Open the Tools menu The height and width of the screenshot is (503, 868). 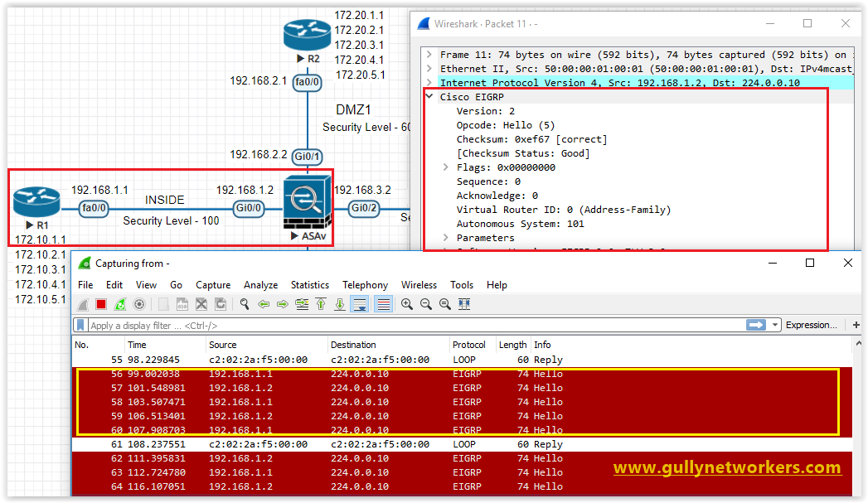pyautogui.click(x=462, y=285)
